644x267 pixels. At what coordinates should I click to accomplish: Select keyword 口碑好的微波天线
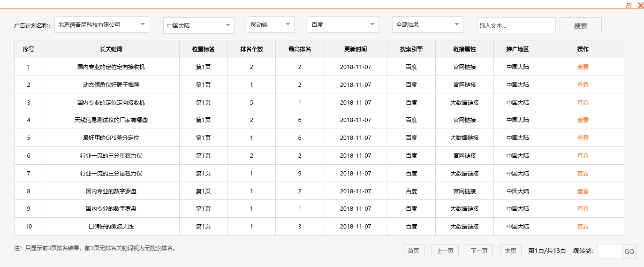111,227
